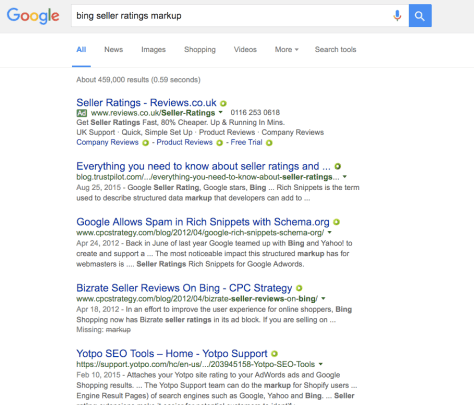Switch to the Videos tab
The width and height of the screenshot is (474, 405).
pos(245,50)
